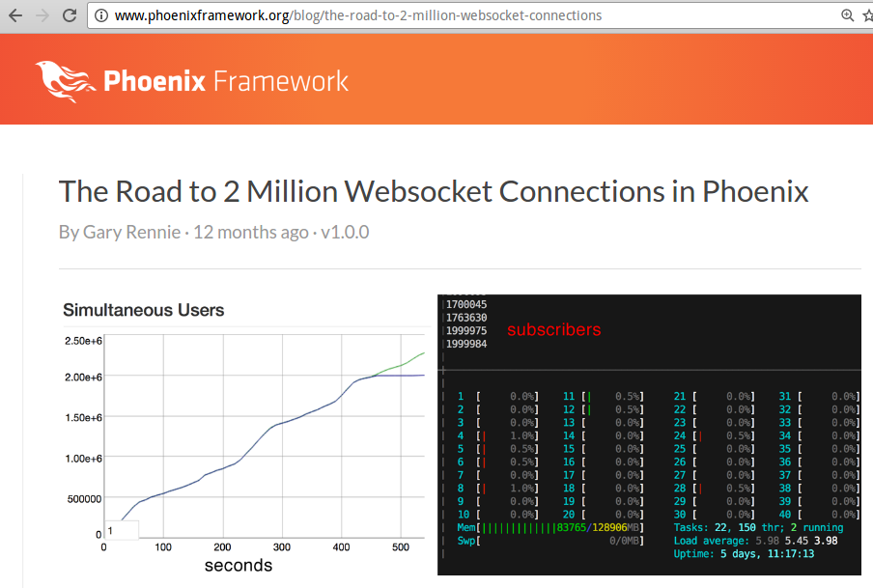The width and height of the screenshot is (873, 588).
Task: Click the '12 months ago' timestamp
Action: pos(250,232)
